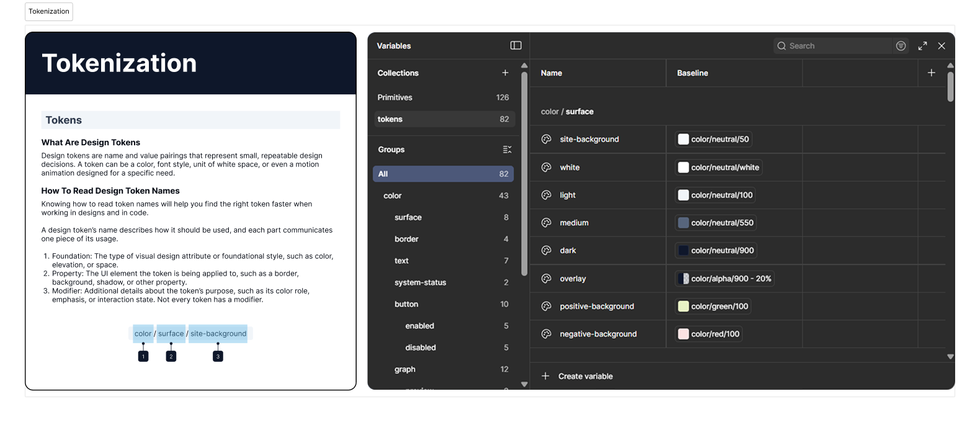The height and width of the screenshot is (422, 980).
Task: Click the plus icon beside Create variable
Action: point(545,376)
